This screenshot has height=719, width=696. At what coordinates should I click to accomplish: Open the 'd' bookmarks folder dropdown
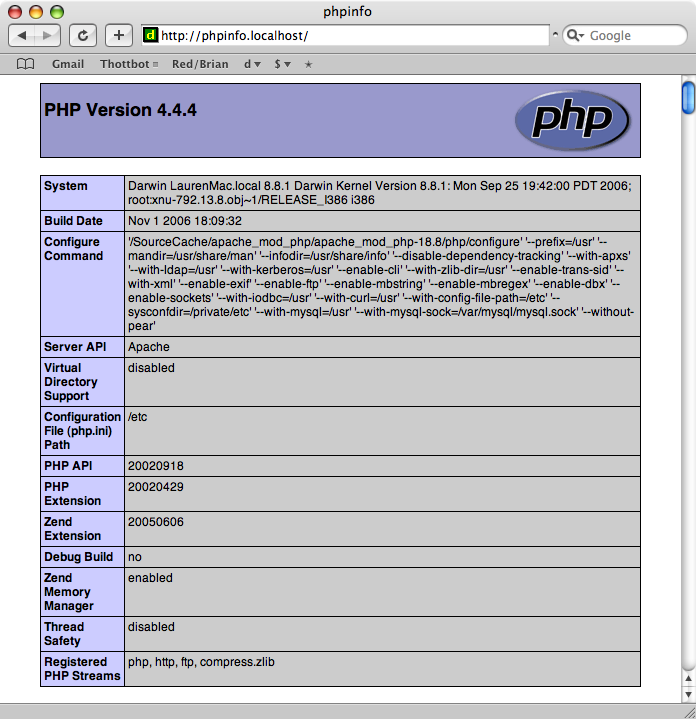coord(252,64)
